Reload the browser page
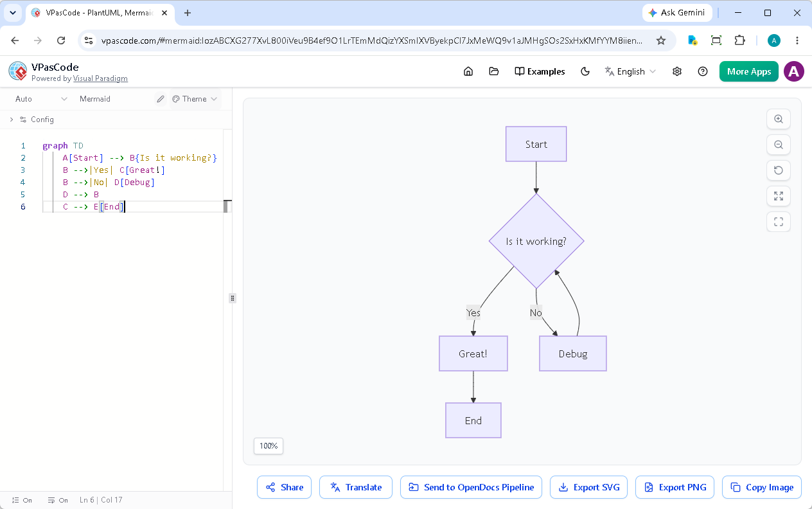Screen dimensions: 812x509 (x=61, y=40)
